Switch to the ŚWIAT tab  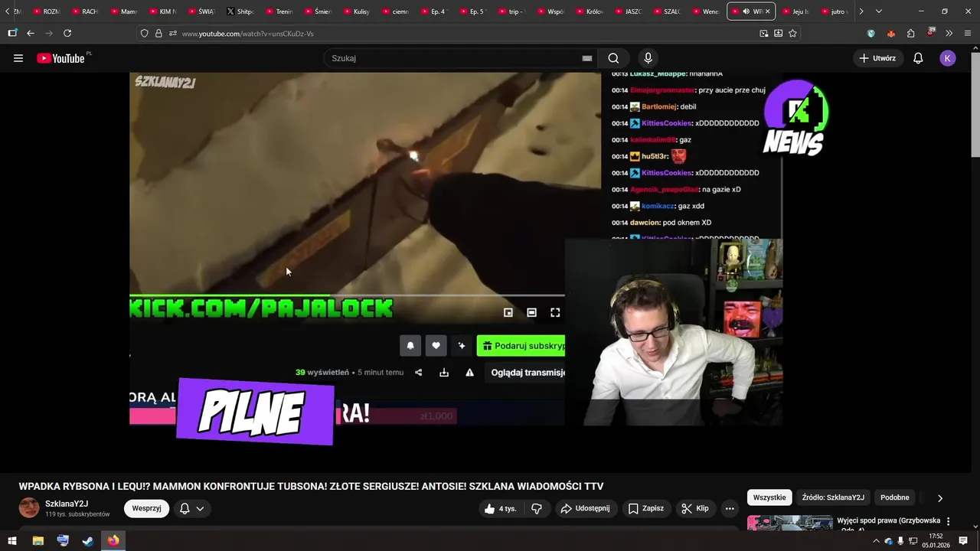coord(201,11)
